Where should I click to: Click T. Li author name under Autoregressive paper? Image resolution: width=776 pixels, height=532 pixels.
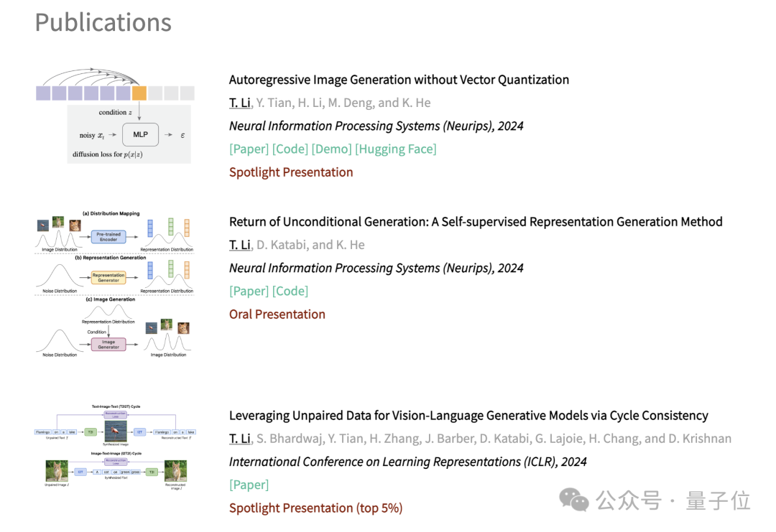(240, 103)
